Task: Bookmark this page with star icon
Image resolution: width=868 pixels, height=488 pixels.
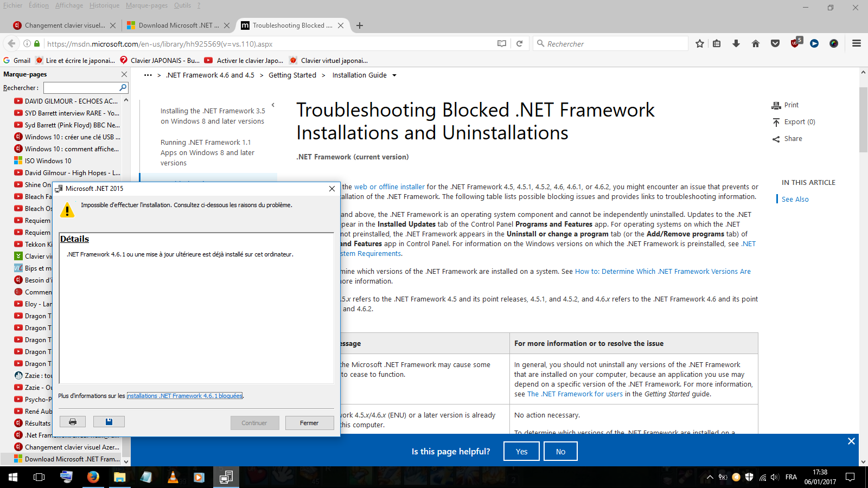Action: [700, 43]
